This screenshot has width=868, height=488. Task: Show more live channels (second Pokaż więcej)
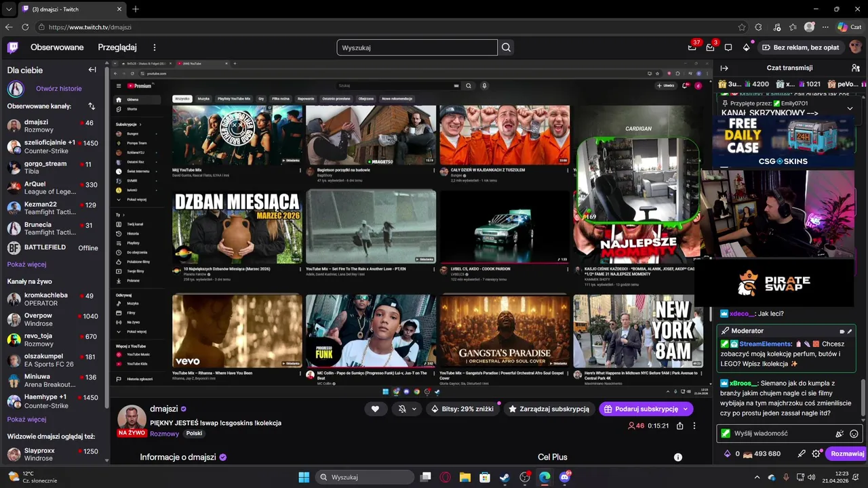[x=27, y=419]
